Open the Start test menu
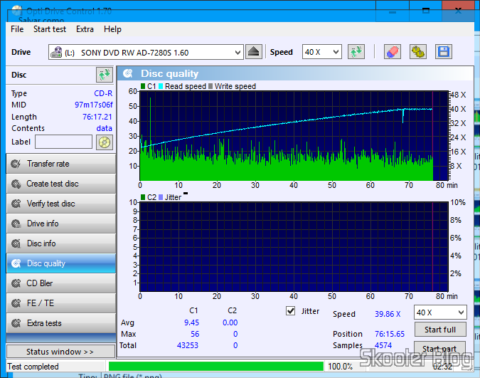The height and width of the screenshot is (378, 480). [x=50, y=29]
